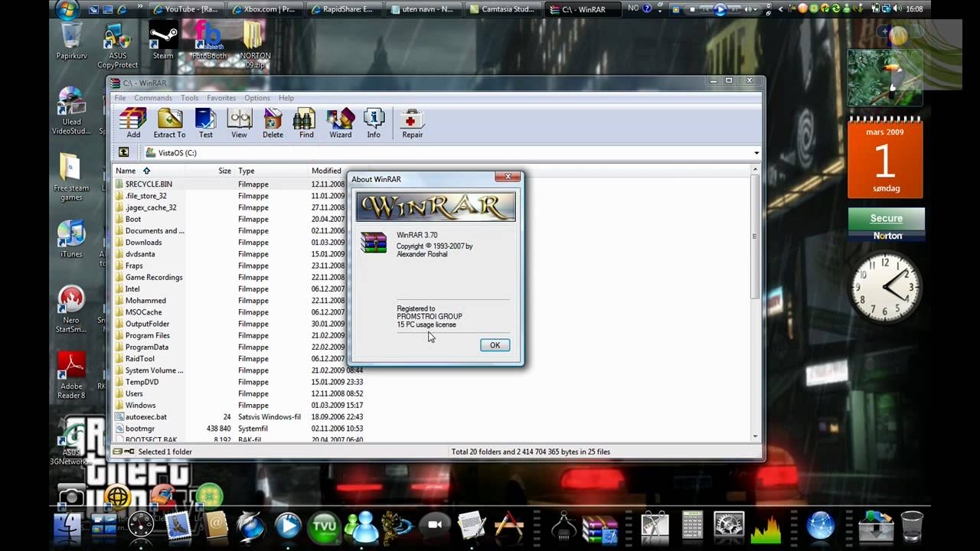The width and height of the screenshot is (980, 551).
Task: Open the File menu
Action: [120, 98]
